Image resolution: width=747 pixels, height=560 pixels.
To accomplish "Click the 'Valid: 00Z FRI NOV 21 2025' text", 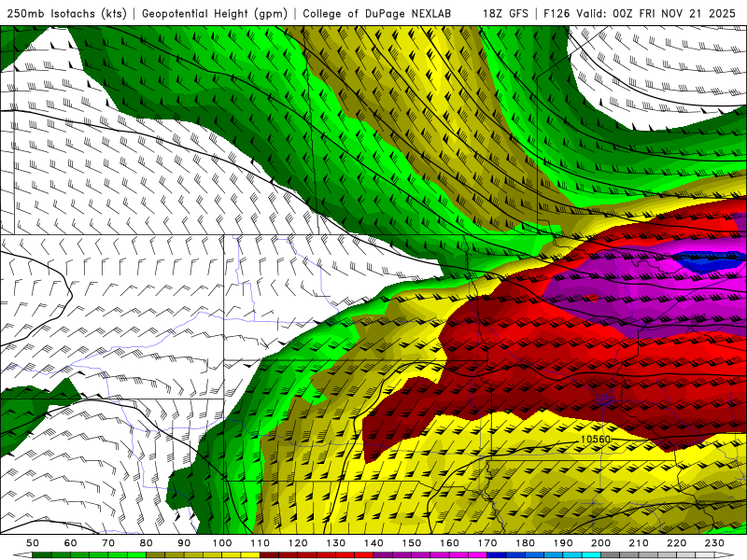I will [655, 14].
